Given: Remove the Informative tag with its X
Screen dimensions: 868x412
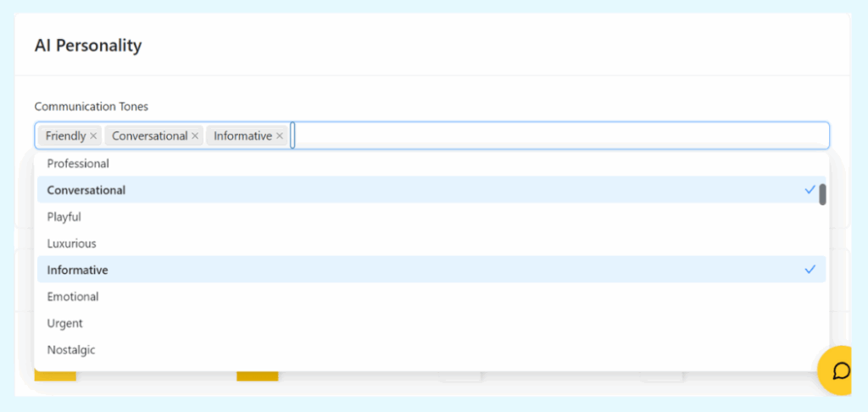Looking at the screenshot, I should coord(280,136).
